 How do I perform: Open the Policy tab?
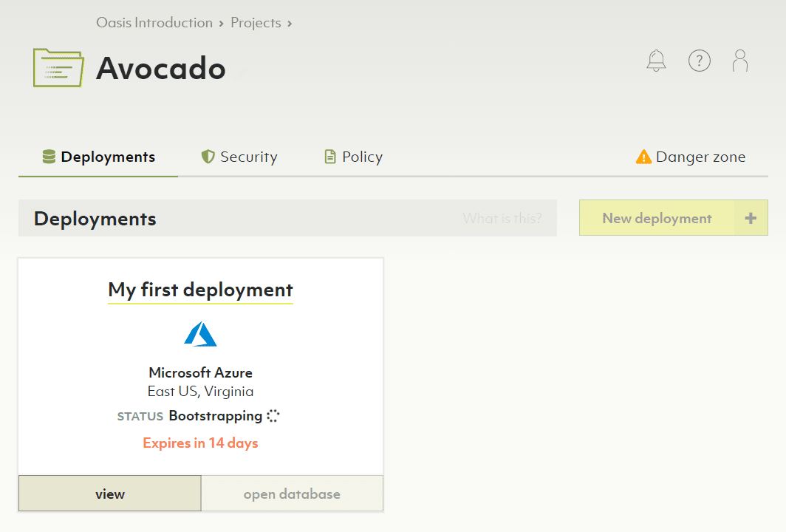[354, 157]
